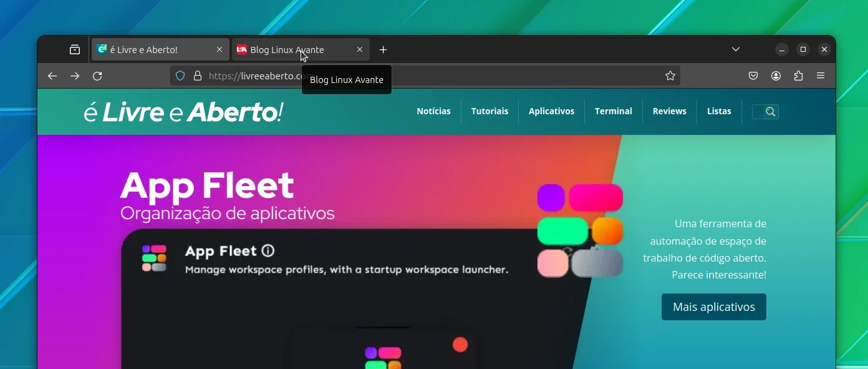Open the Reviews menu item

coord(670,111)
